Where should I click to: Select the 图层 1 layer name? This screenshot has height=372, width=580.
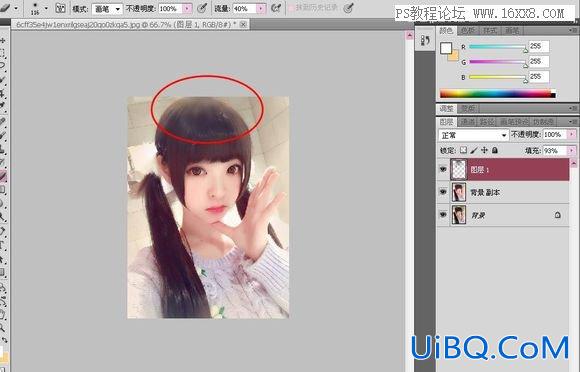click(x=479, y=169)
